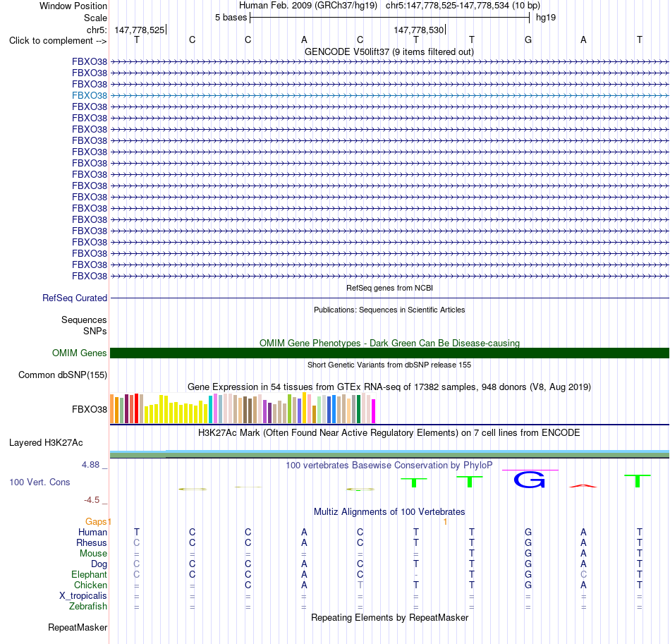Open the Multiz Alignments of 100 Vertebrates title
The height and width of the screenshot is (644, 670).
coord(389,512)
